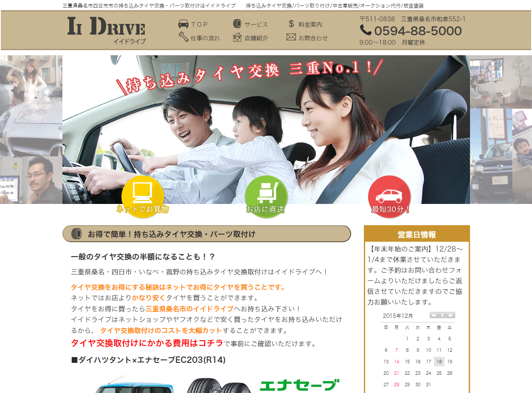This screenshot has height=393, width=532.
Task: Select December 14 in the calendar
Action: 397,362
